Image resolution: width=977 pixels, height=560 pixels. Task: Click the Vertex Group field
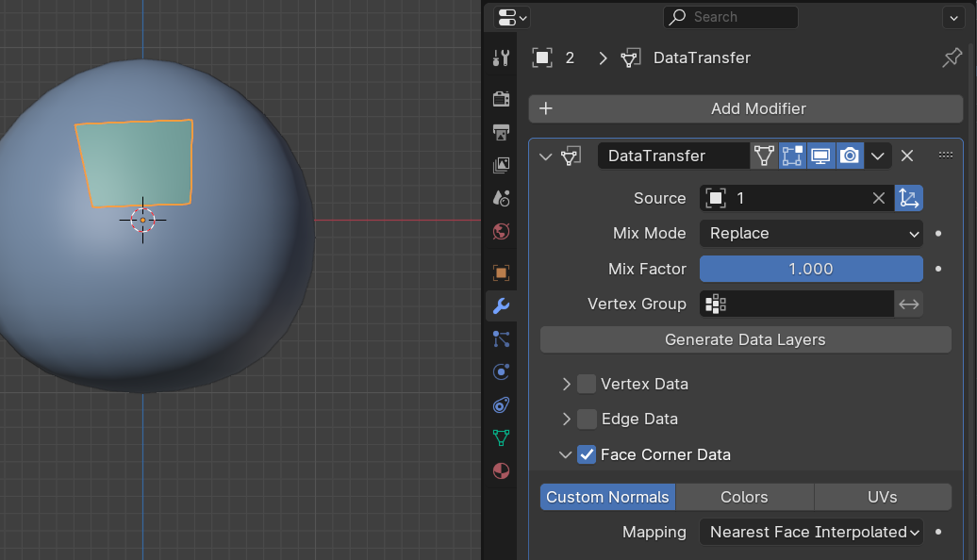pos(797,304)
